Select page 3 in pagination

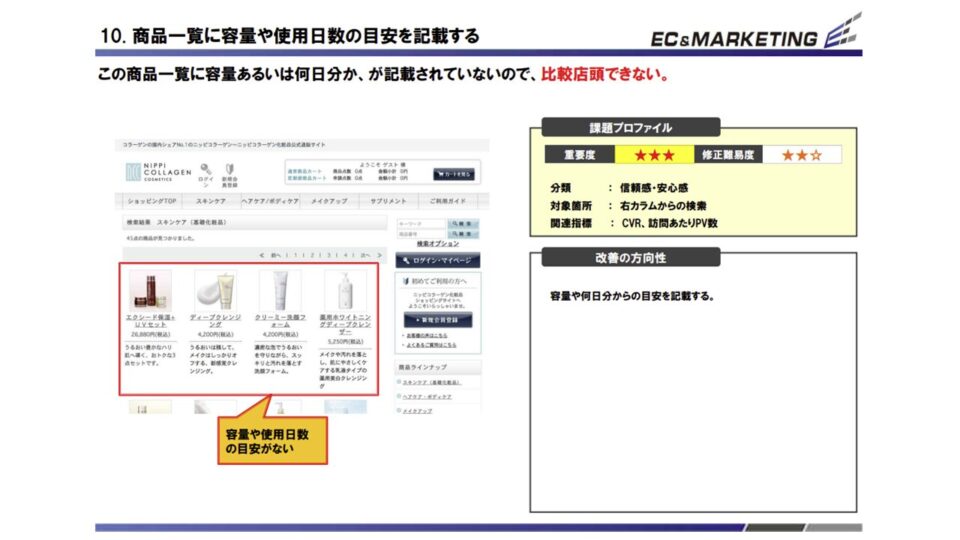329,255
